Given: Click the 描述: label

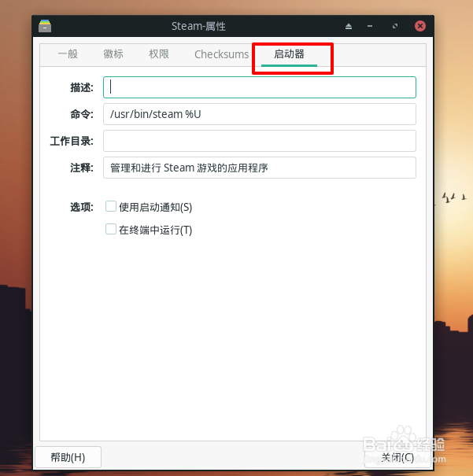Looking at the screenshot, I should pyautogui.click(x=82, y=88).
